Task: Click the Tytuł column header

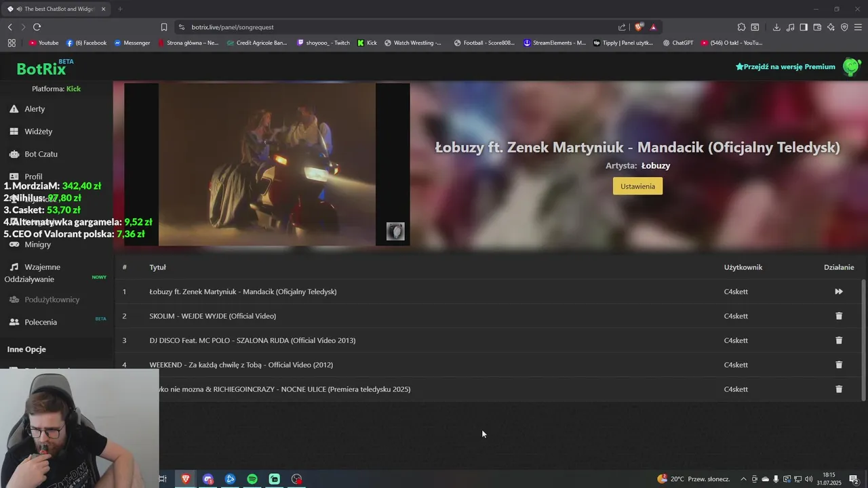Action: click(157, 267)
